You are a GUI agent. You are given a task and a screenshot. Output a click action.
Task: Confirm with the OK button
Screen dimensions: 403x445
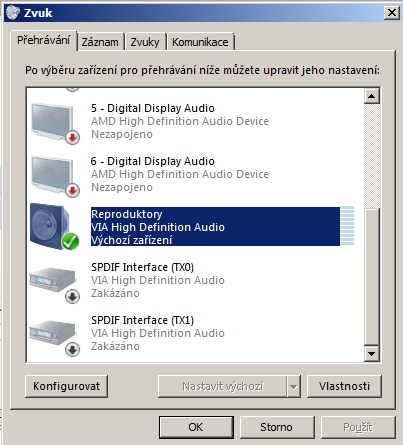(x=196, y=427)
